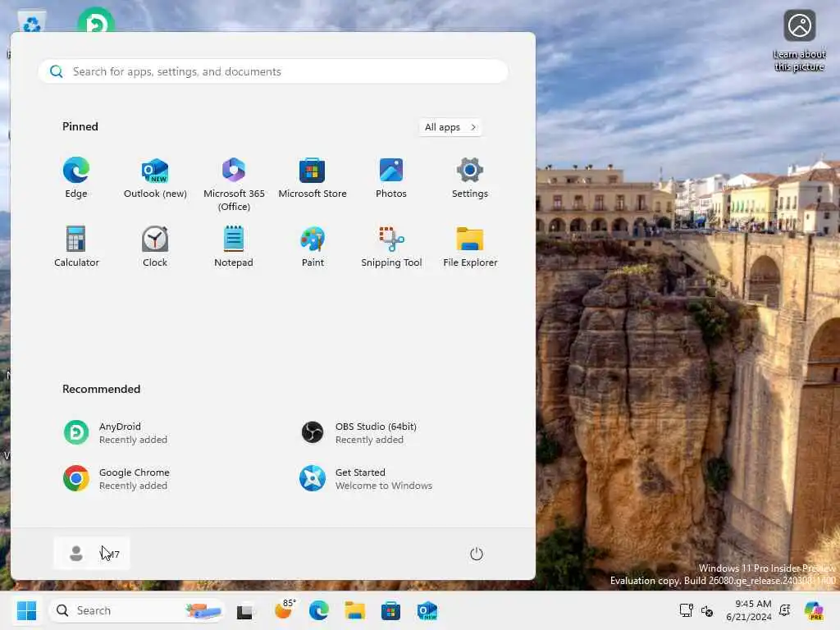Open the user account profile menu

92,554
